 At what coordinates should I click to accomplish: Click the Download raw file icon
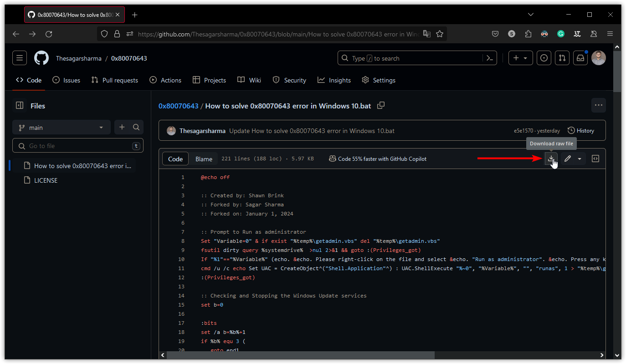tap(551, 159)
